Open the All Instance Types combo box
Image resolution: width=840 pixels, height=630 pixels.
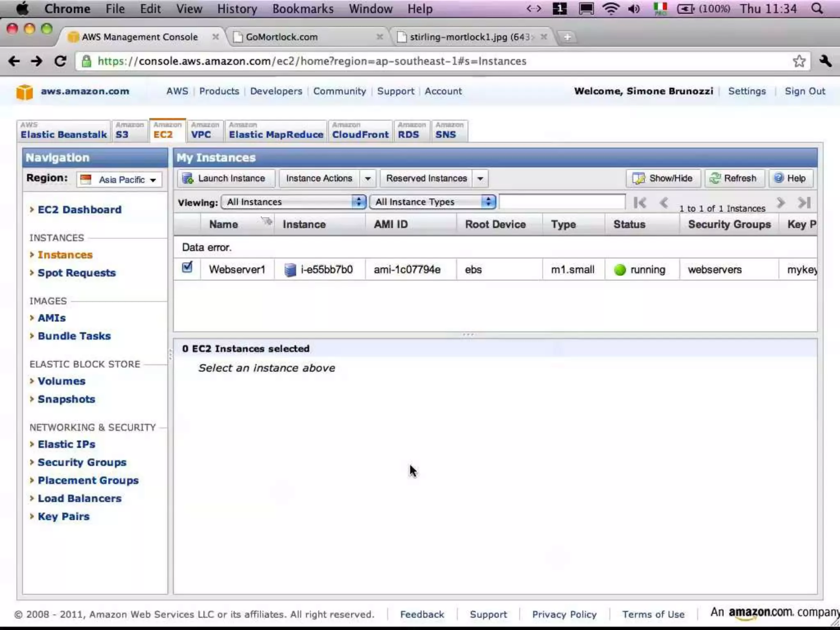click(x=432, y=202)
